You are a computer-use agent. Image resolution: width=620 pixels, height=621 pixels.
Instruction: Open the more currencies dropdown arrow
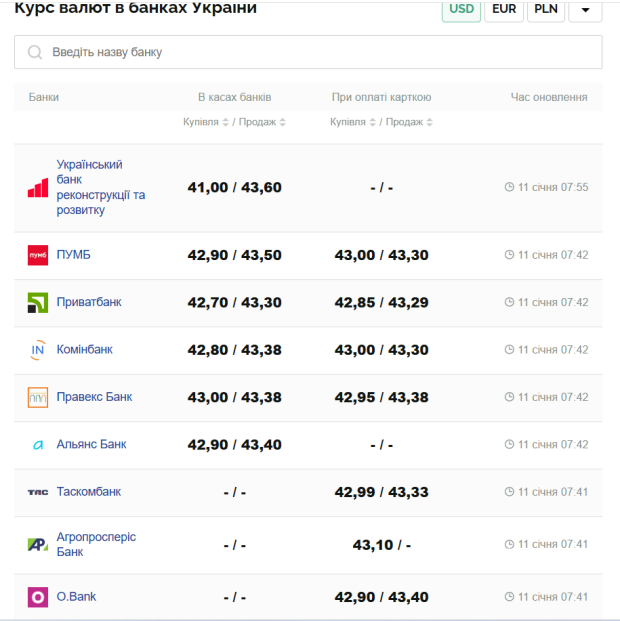click(585, 10)
